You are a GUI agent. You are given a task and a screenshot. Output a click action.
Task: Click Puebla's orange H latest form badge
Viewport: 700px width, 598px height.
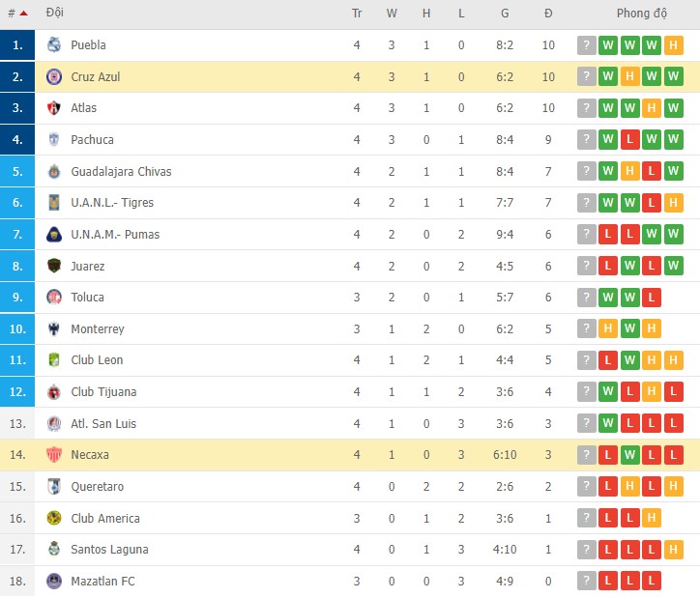[x=674, y=45]
